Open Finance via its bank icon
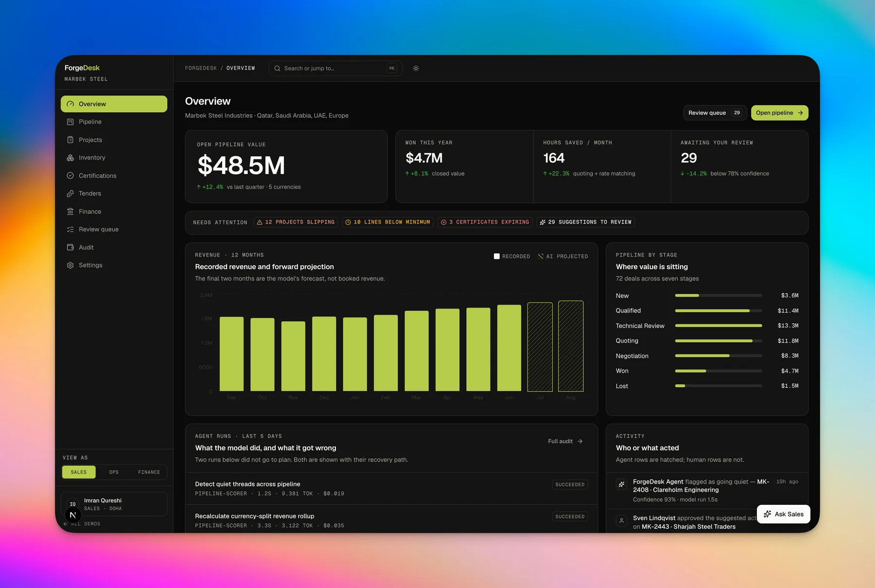 (x=70, y=211)
